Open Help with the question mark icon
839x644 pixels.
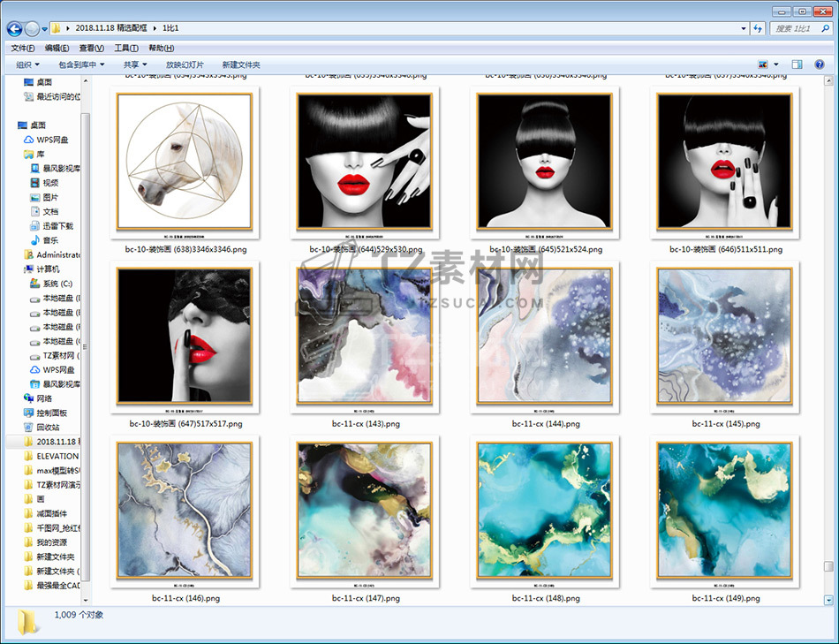(x=820, y=64)
